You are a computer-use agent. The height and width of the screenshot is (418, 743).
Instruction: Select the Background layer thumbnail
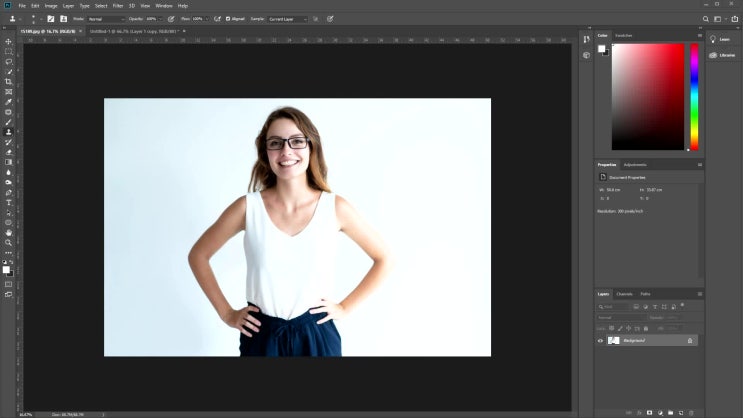click(614, 341)
